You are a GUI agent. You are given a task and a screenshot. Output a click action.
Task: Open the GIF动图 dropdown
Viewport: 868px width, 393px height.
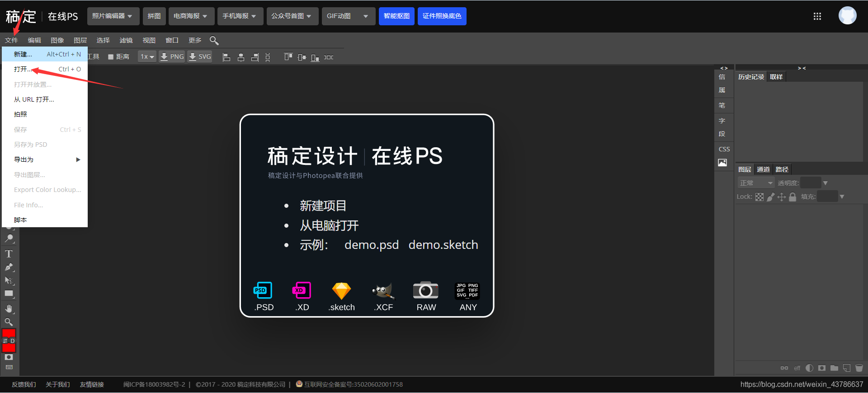coord(348,16)
